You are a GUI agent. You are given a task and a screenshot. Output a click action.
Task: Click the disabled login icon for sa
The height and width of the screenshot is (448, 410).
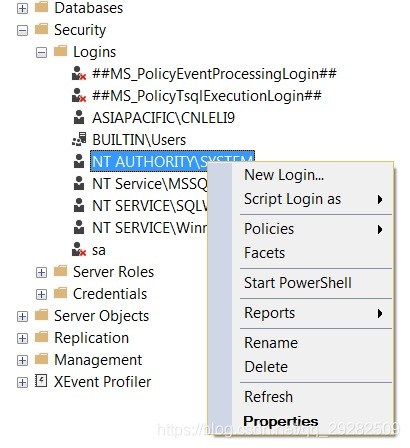[x=79, y=249]
